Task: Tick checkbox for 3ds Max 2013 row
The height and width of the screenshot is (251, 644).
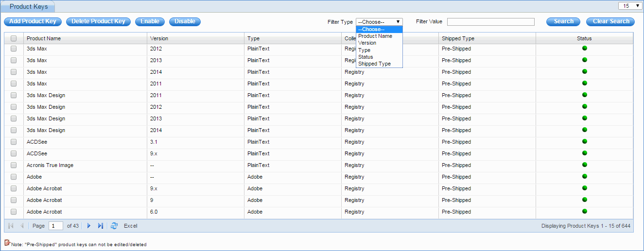Action: 14,60
